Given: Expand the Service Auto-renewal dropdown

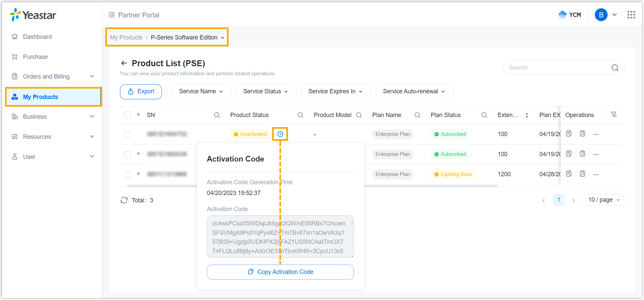Looking at the screenshot, I should 414,92.
